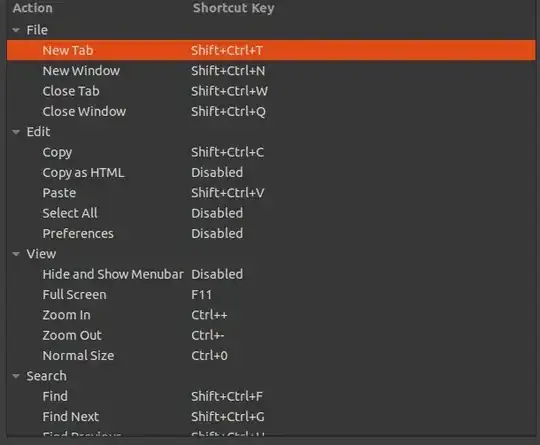
Task: Click Disabled shortcut beside Select All
Action: pos(217,213)
